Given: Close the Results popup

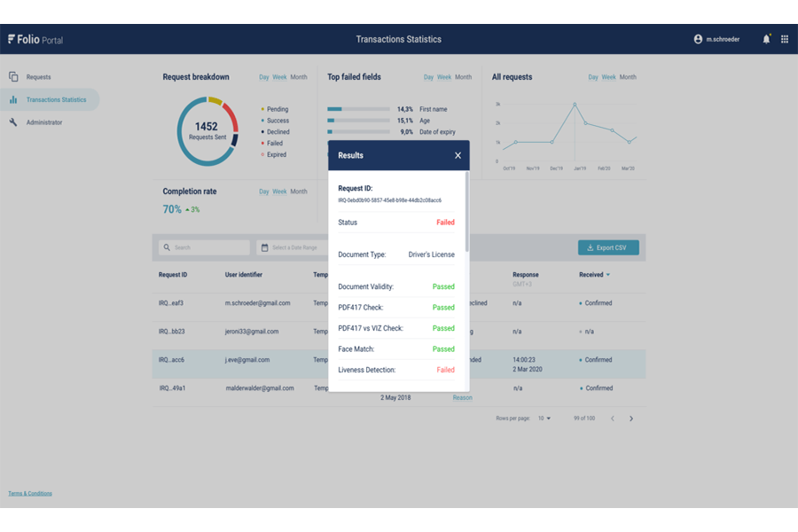Looking at the screenshot, I should pos(458,155).
